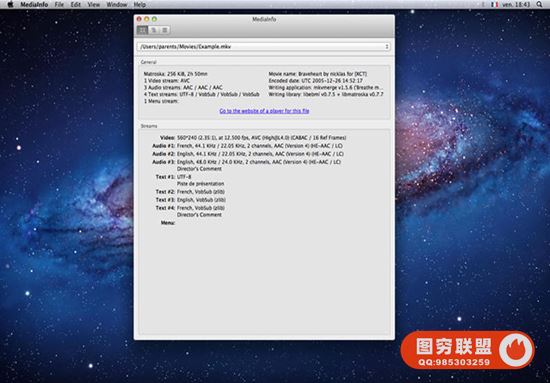Switch to the Tree view toolbar button
This screenshot has height=383, width=550.
pyautogui.click(x=154, y=30)
